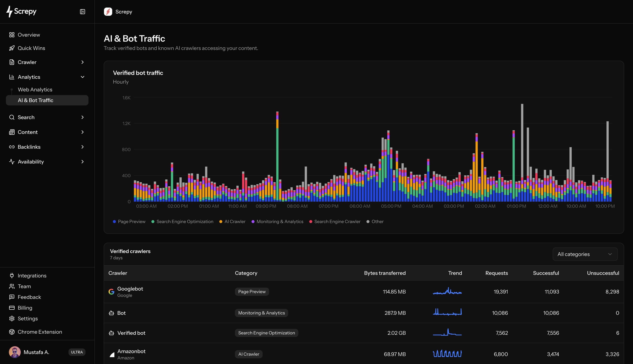Click the 19,391 requests value
Screen dimensions: 633x364
point(501,292)
